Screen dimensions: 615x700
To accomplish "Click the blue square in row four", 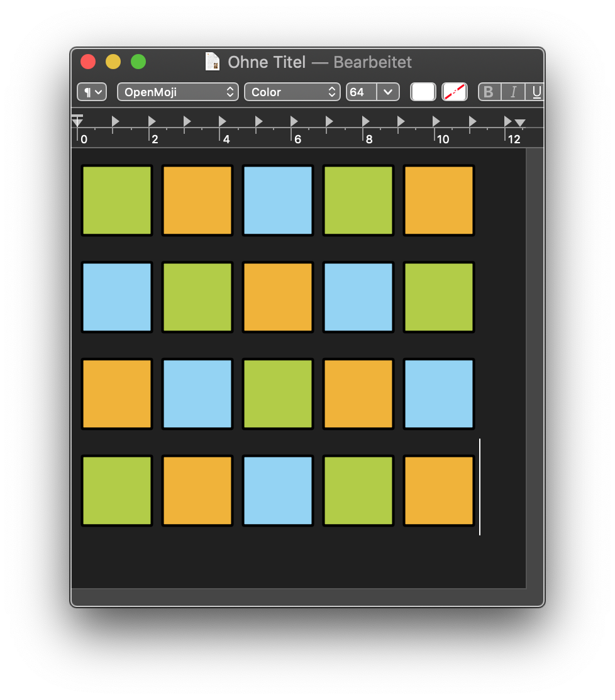I will (x=278, y=490).
